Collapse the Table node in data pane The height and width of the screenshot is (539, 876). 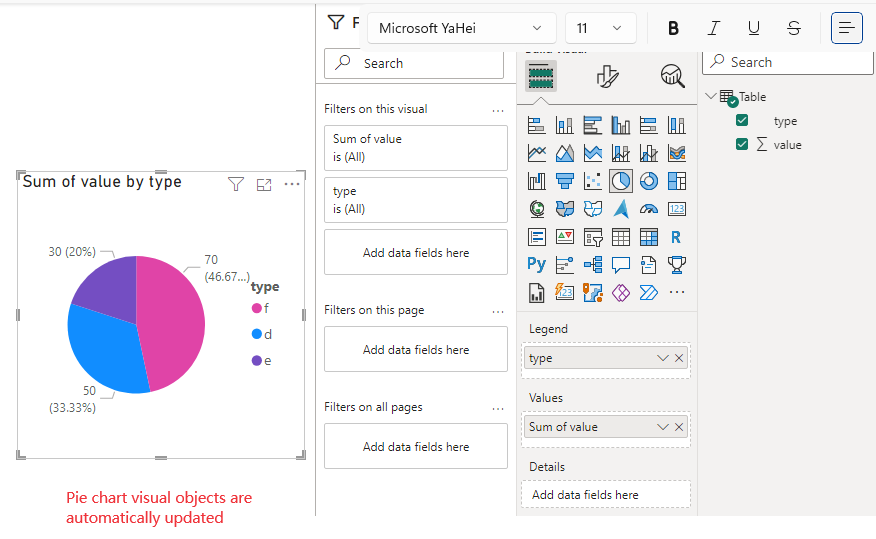711,96
